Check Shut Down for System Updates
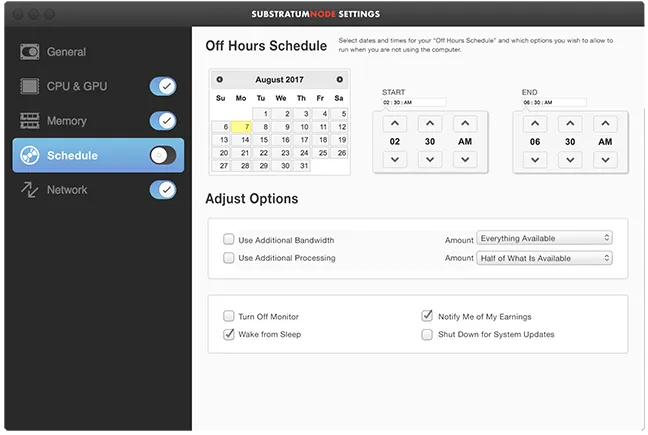Viewport: 648px width, 435px height. 427,334
